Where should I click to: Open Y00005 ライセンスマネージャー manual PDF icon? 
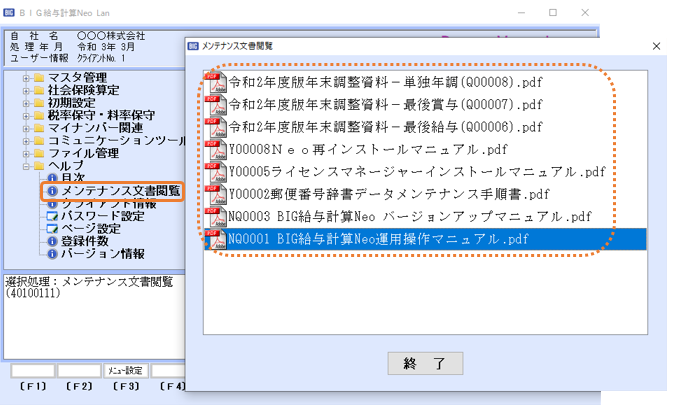(214, 172)
